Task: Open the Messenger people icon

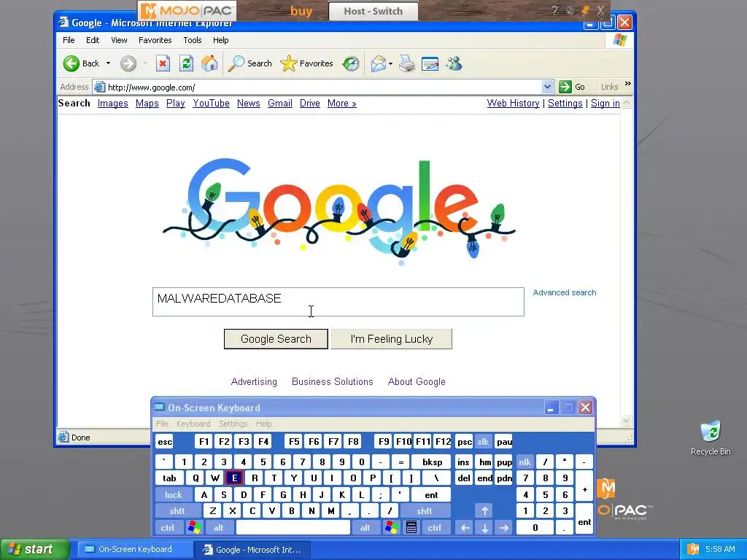Action: (454, 63)
